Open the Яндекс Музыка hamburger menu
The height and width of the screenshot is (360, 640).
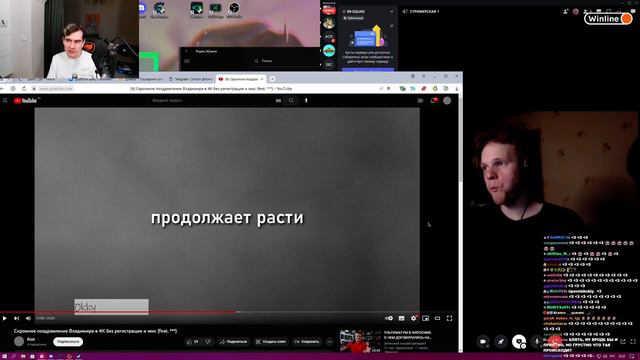pos(187,61)
